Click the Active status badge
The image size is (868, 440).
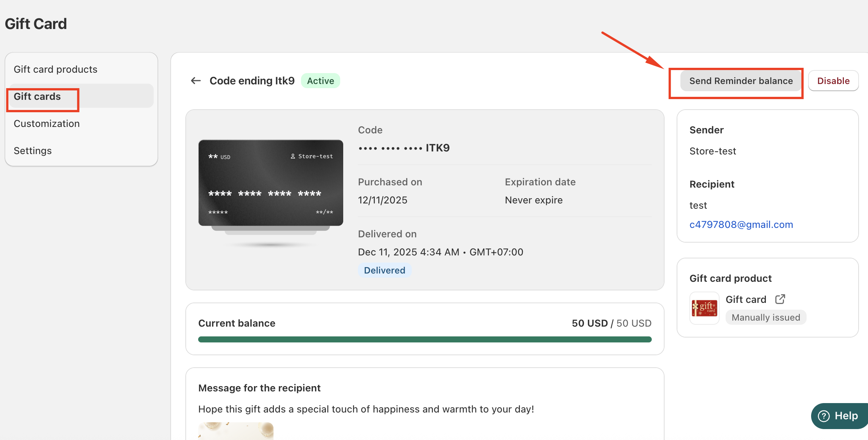(320, 81)
